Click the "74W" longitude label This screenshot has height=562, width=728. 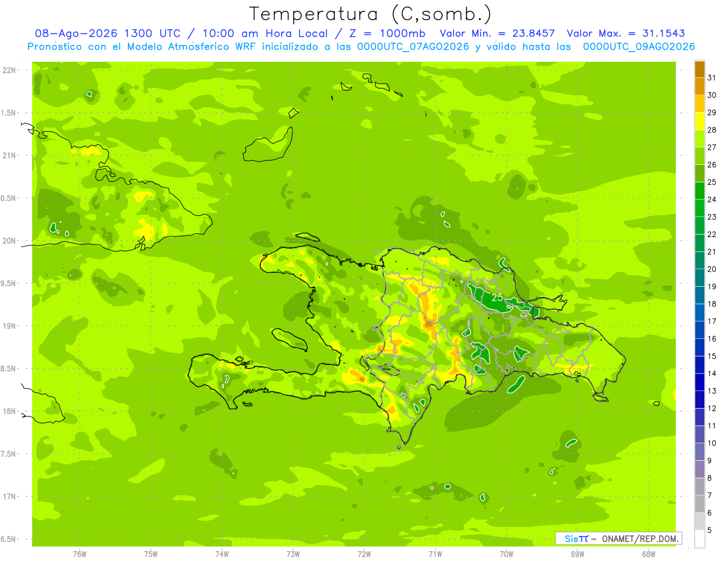pos(222,554)
